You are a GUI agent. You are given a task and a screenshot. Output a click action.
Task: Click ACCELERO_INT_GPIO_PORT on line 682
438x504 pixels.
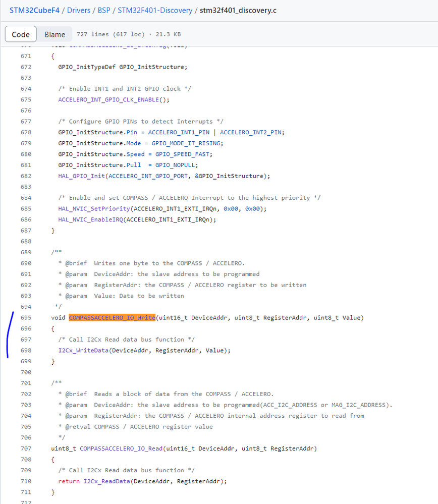[148, 176]
